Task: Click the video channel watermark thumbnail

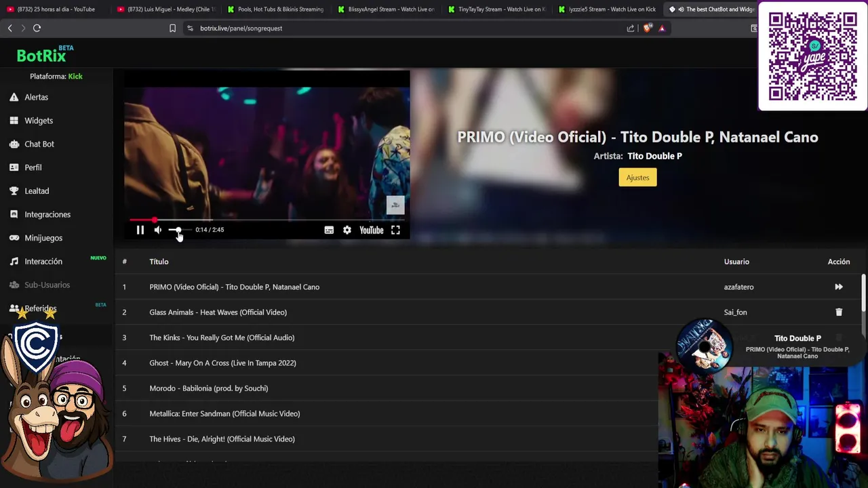Action: click(395, 205)
